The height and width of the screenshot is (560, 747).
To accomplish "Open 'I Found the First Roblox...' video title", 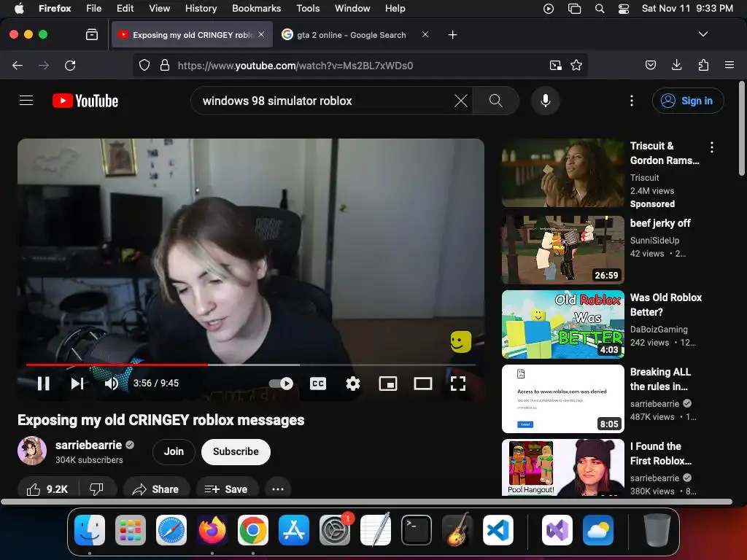I will (x=661, y=454).
